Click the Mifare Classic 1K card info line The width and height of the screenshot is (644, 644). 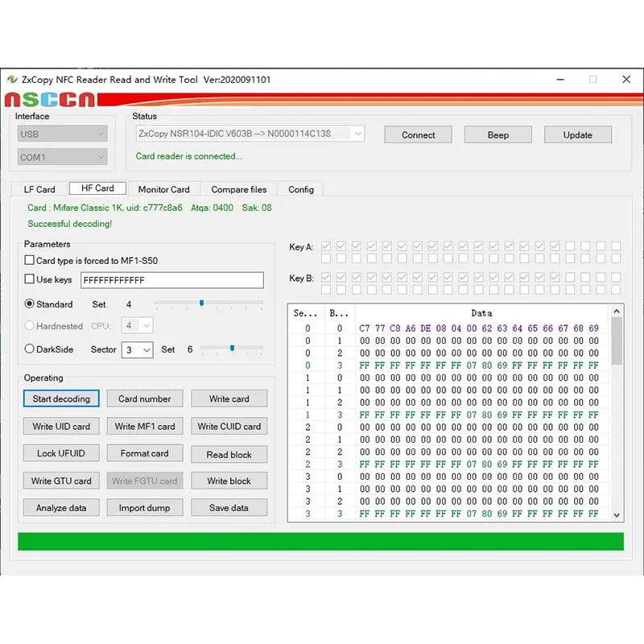150,208
